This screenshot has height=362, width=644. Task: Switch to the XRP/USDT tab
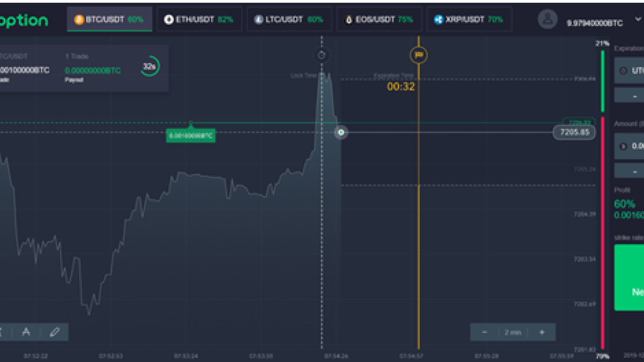tap(469, 19)
